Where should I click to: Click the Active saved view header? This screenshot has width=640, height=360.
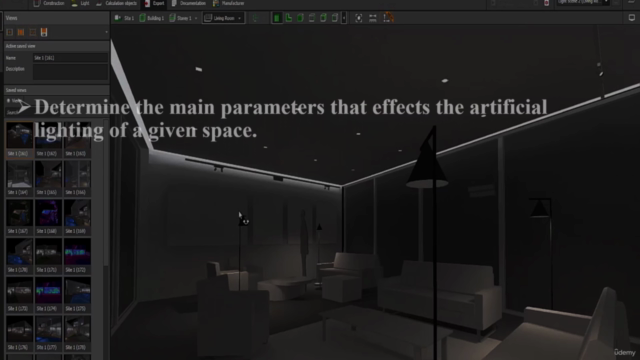click(x=56, y=46)
